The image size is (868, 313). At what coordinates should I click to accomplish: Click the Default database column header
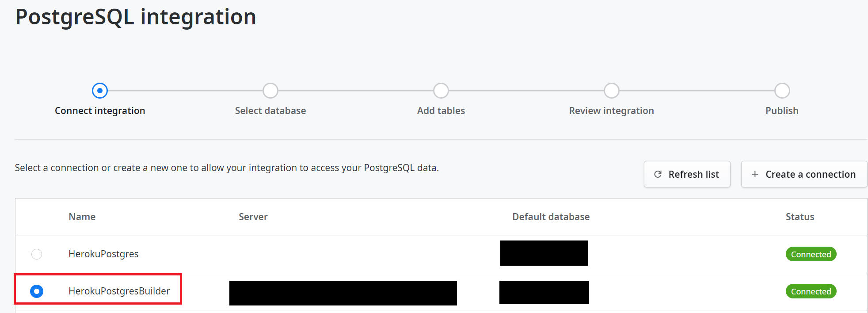(551, 217)
